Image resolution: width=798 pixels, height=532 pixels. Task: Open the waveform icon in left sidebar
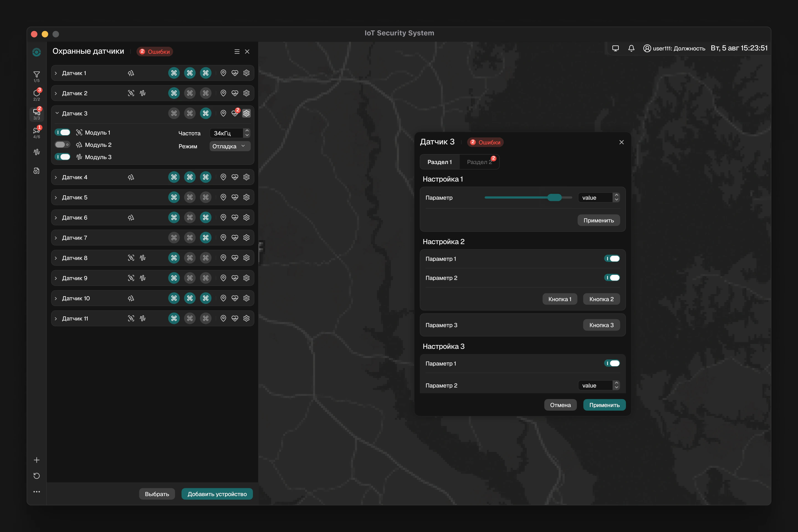(x=37, y=152)
